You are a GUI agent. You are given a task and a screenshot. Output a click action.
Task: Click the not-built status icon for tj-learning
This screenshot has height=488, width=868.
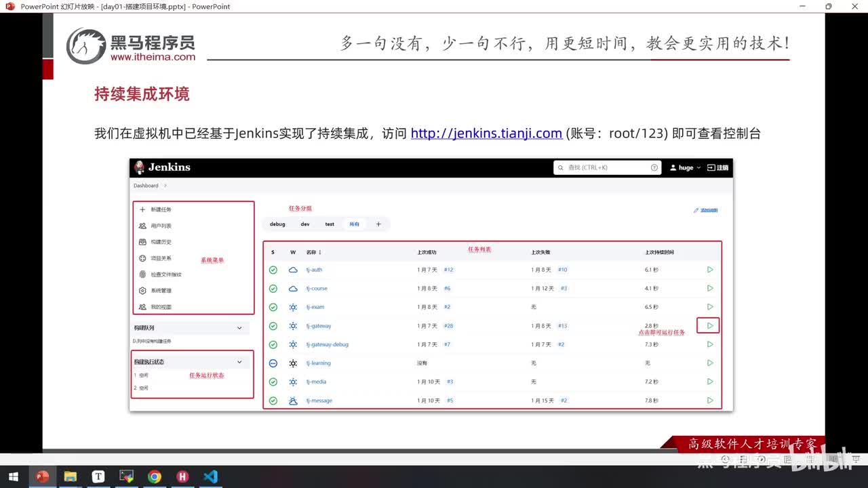[273, 363]
